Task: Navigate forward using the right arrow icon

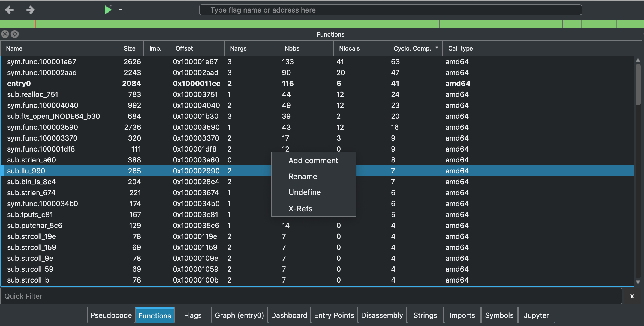Action: pyautogui.click(x=30, y=10)
